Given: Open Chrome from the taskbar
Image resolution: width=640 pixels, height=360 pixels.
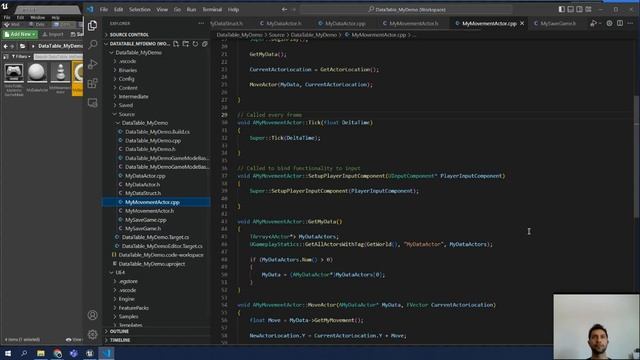Looking at the screenshot, I should coord(58,353).
